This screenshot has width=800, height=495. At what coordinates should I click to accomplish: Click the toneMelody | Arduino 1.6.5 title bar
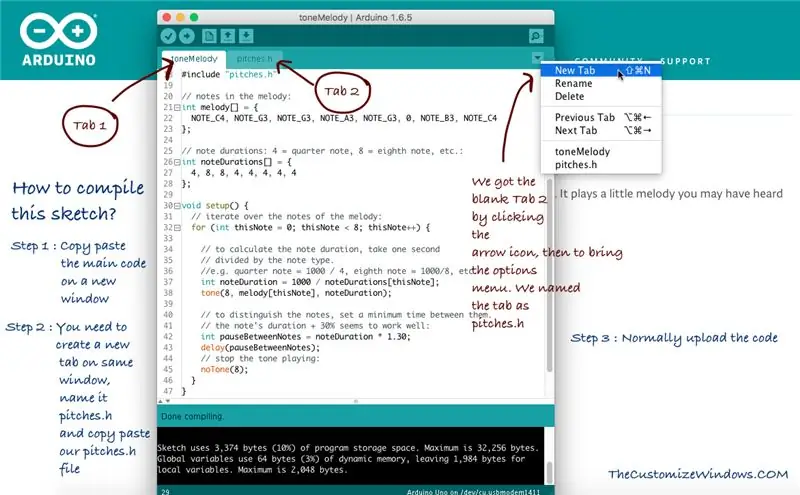coord(356,17)
